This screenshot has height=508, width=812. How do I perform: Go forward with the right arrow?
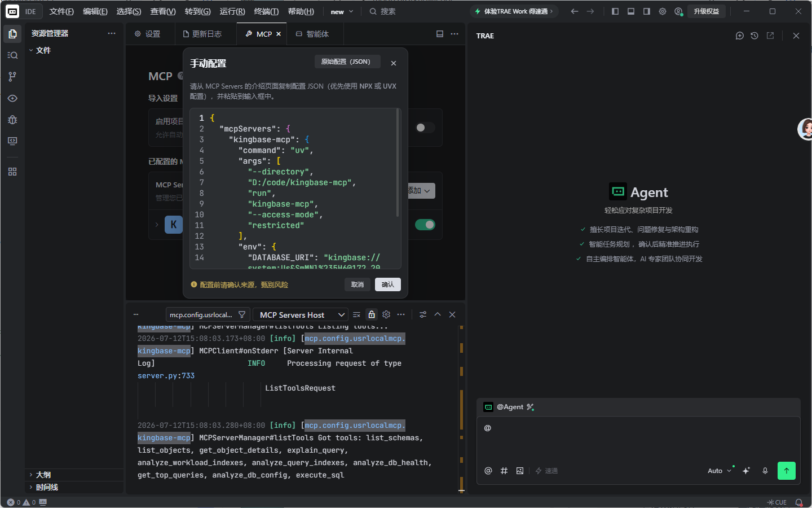590,11
